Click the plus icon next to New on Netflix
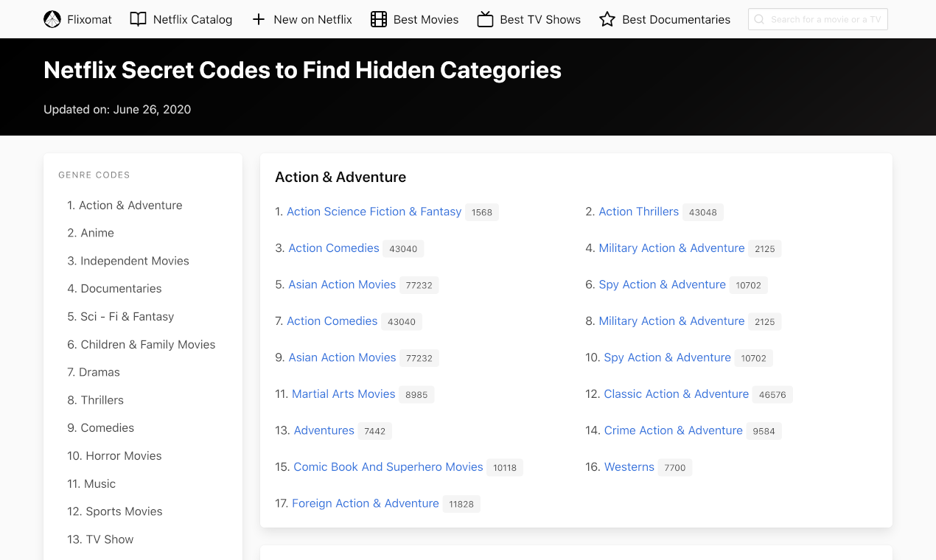This screenshot has height=560, width=936. pyautogui.click(x=257, y=18)
